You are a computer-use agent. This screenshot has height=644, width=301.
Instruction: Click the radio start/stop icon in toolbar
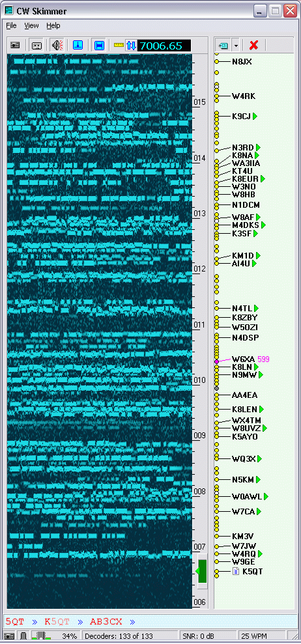click(x=15, y=45)
